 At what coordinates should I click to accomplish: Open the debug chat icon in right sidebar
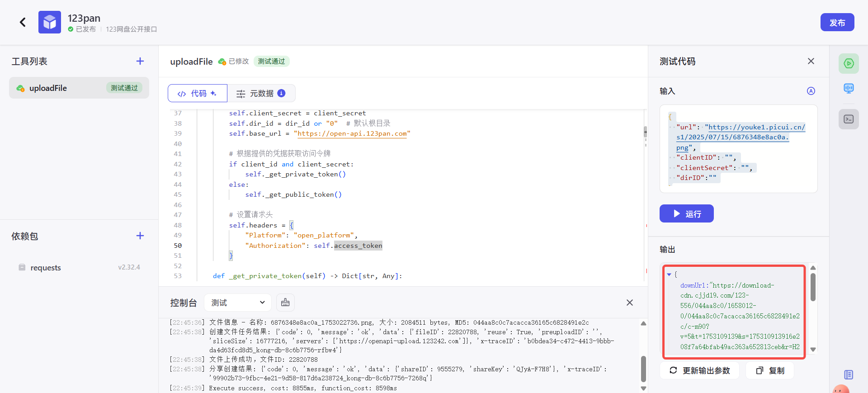pos(849,88)
